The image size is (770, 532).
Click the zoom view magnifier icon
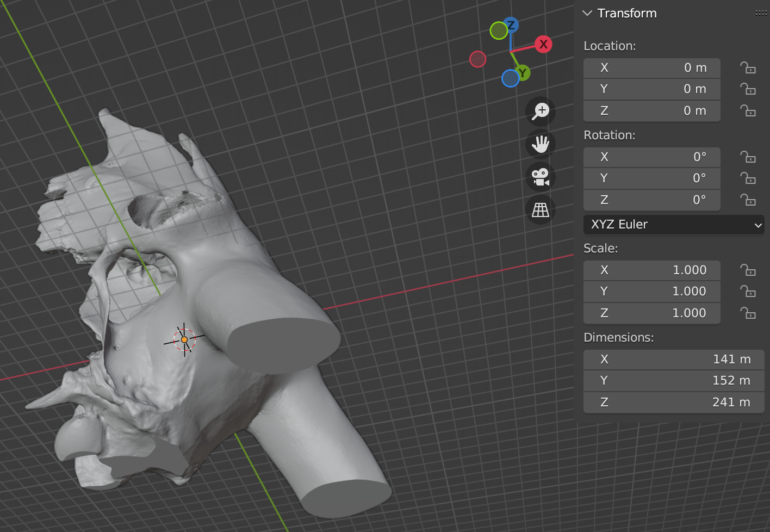pos(541,112)
